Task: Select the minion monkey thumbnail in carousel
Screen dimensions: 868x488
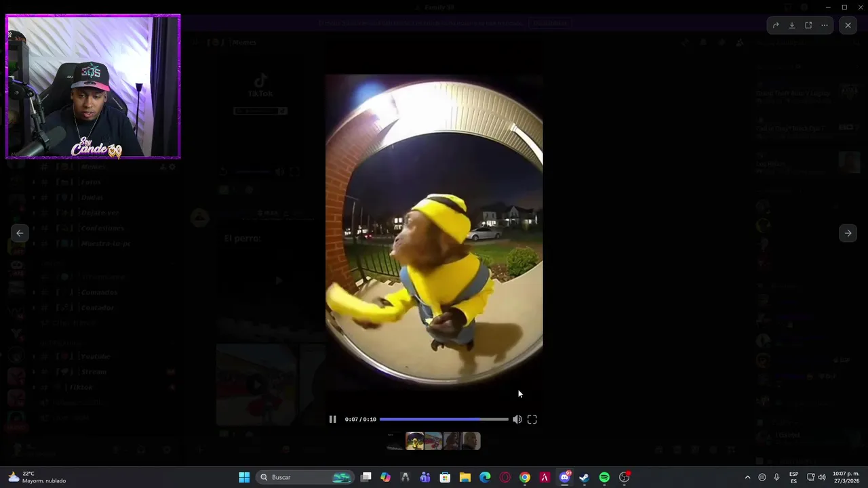Action: pyautogui.click(x=414, y=441)
